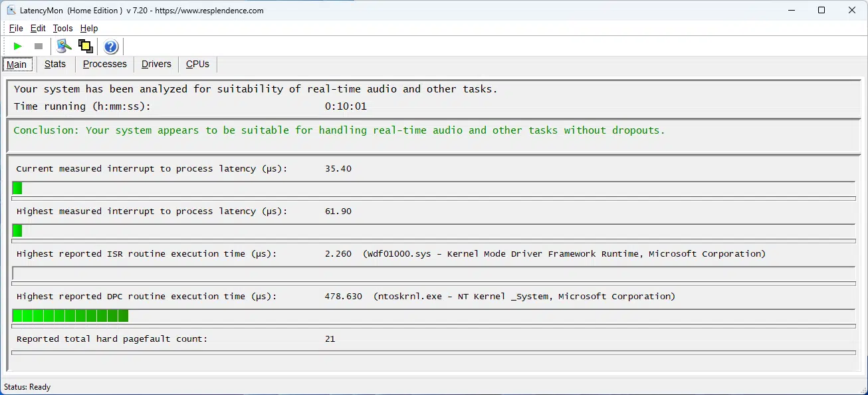Click the current interrupt to process latency bar
The height and width of the screenshot is (395, 868).
click(x=433, y=188)
